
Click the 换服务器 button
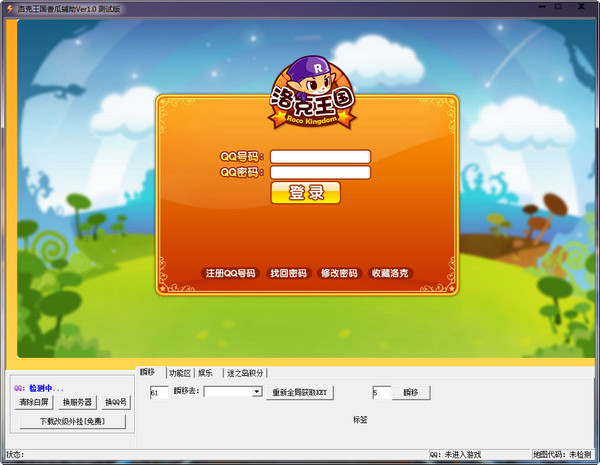[x=77, y=402]
